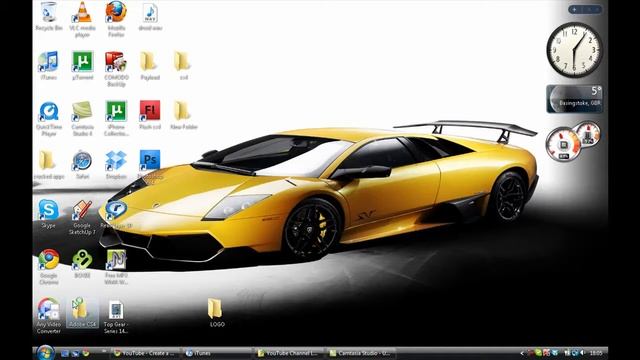Open the µTorrent desktop shortcut
The width and height of the screenshot is (640, 360).
[82, 65]
